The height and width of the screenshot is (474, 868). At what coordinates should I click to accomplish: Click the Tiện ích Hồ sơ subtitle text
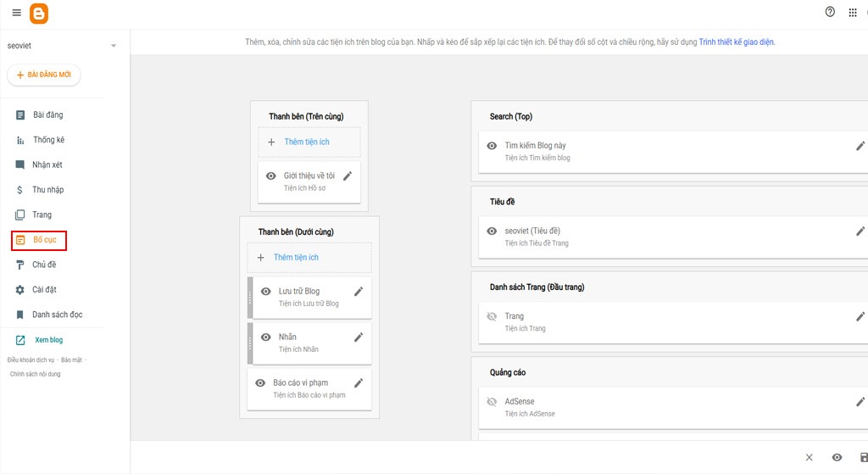[304, 188]
